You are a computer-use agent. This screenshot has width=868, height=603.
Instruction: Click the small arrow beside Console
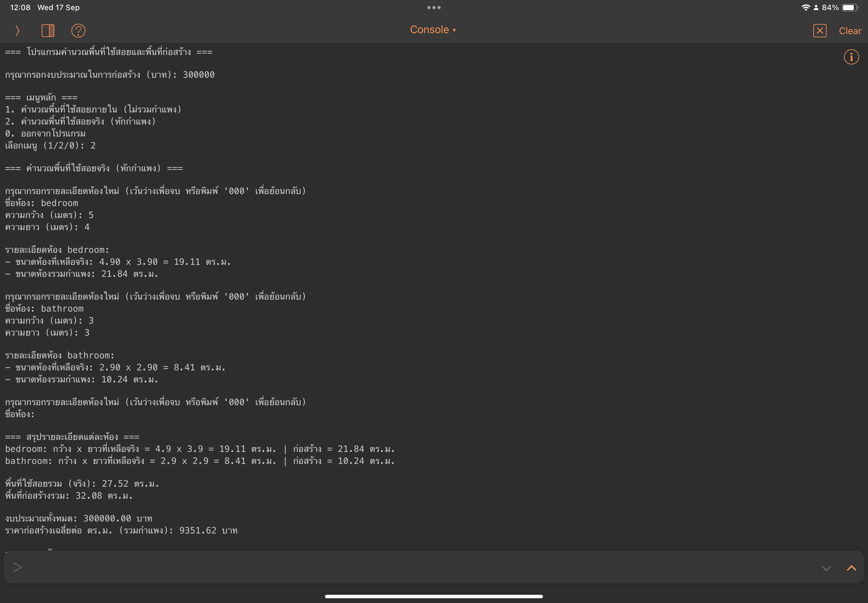click(x=454, y=31)
